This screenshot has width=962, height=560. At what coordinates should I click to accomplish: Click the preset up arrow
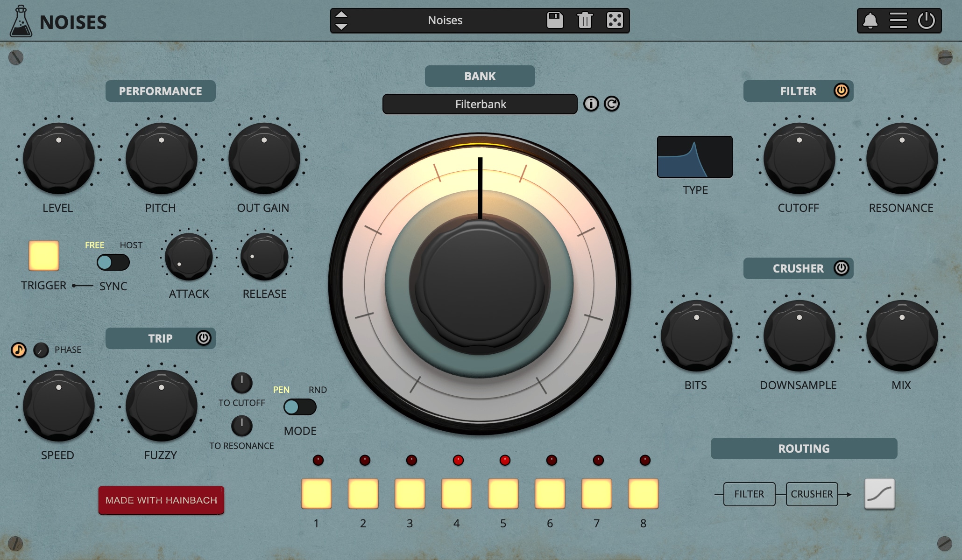click(341, 14)
